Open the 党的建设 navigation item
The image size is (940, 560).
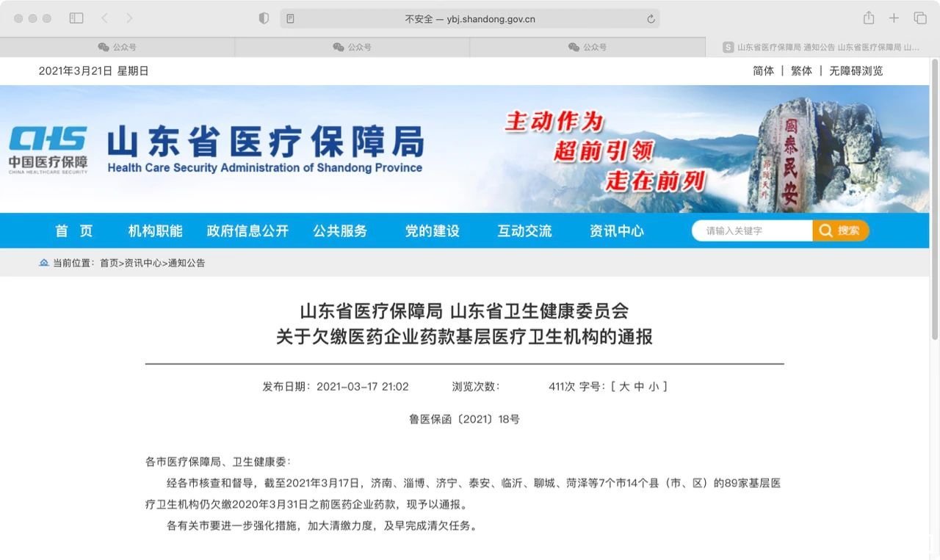[x=433, y=230]
